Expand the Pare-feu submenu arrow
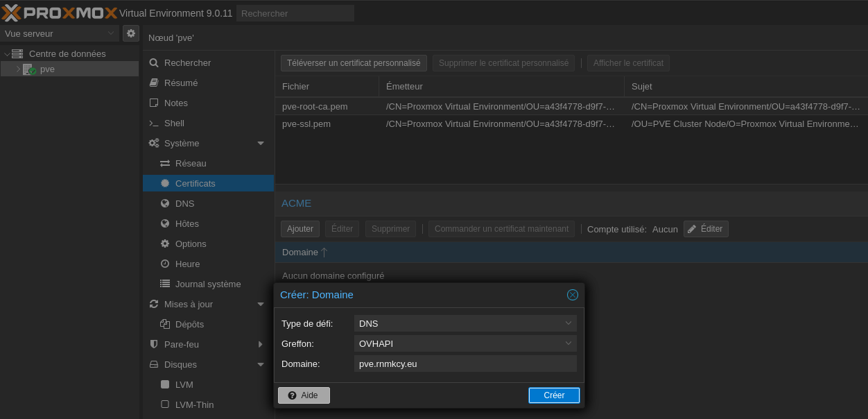The height and width of the screenshot is (419, 868). tap(261, 344)
